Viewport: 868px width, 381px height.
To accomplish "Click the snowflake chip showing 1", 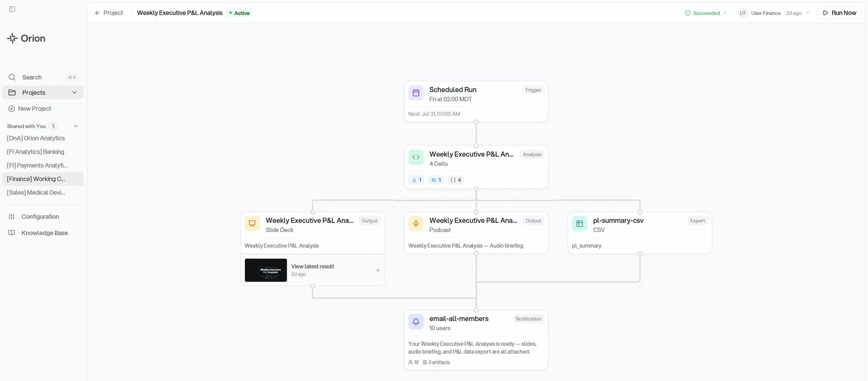I will tap(435, 180).
